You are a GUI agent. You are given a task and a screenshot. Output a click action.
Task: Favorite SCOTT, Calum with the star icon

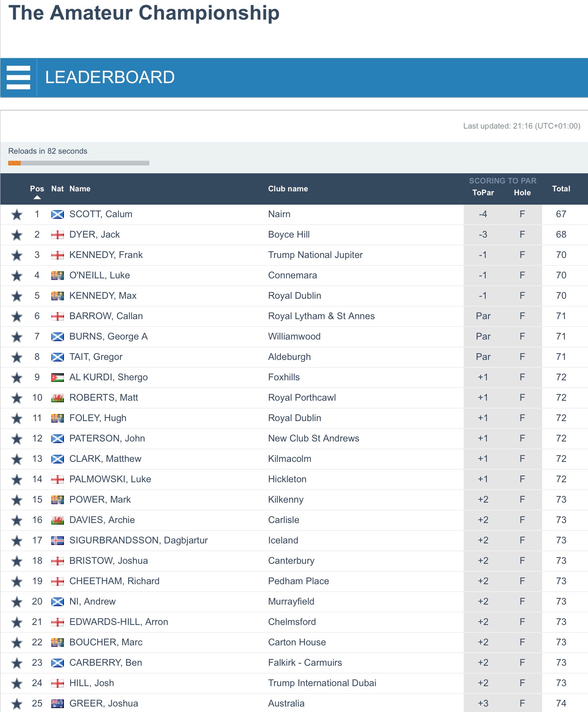pos(16,214)
